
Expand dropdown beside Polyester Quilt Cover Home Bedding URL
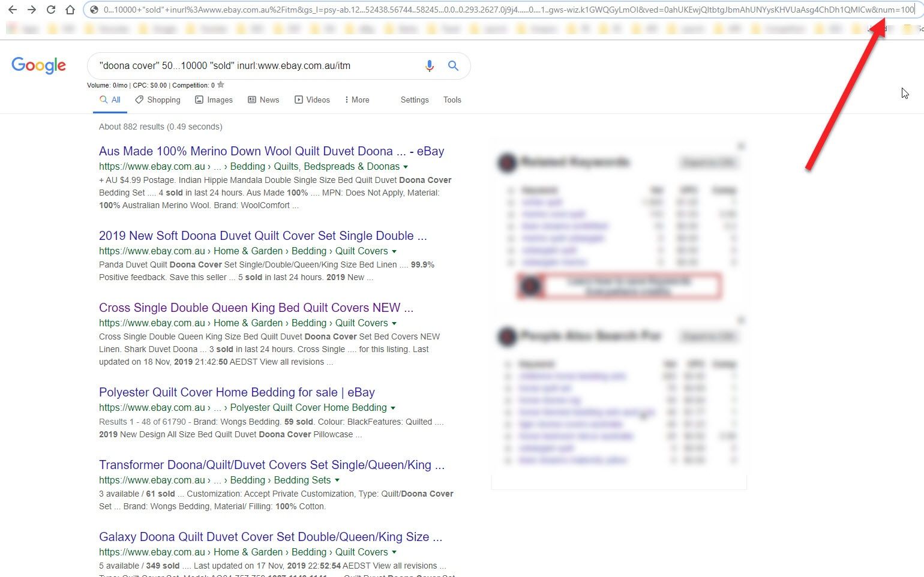point(393,408)
